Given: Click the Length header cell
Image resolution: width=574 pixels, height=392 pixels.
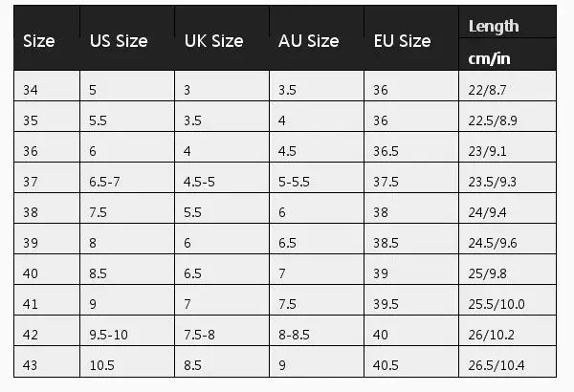Looking at the screenshot, I should [x=507, y=22].
